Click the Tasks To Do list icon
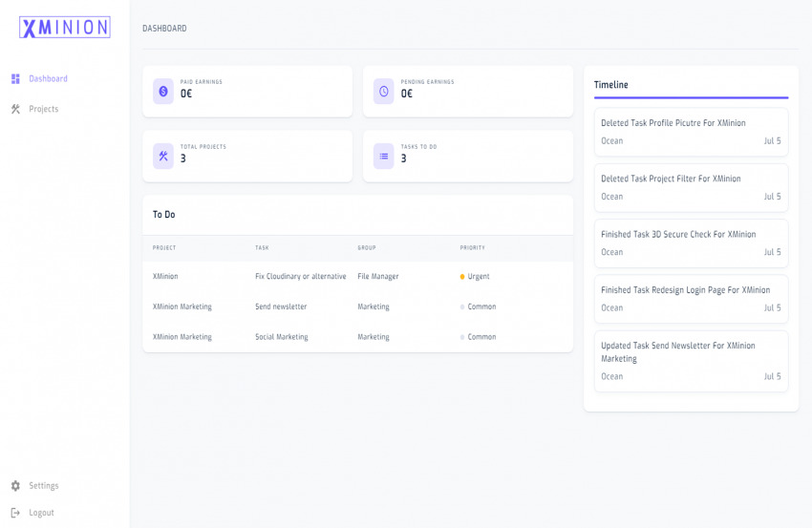The height and width of the screenshot is (528, 812). coord(383,157)
